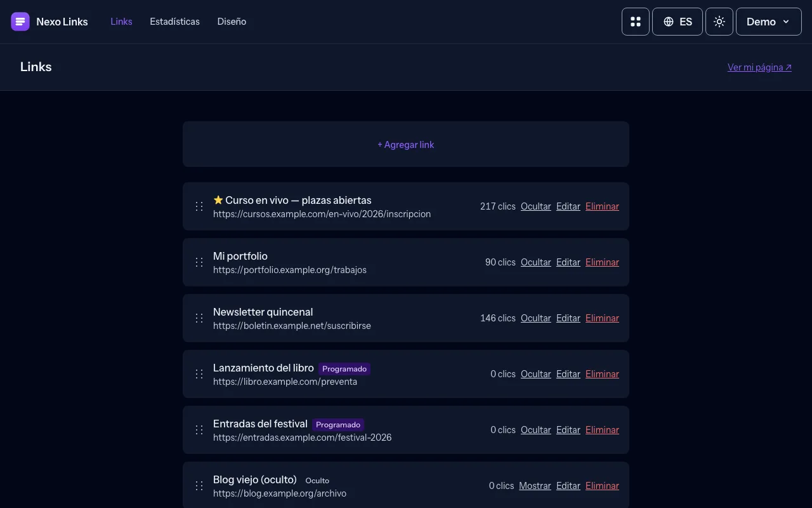This screenshot has height=508, width=812.
Task: Click the drag handle for Lanzamiento del libro
Action: click(x=199, y=374)
